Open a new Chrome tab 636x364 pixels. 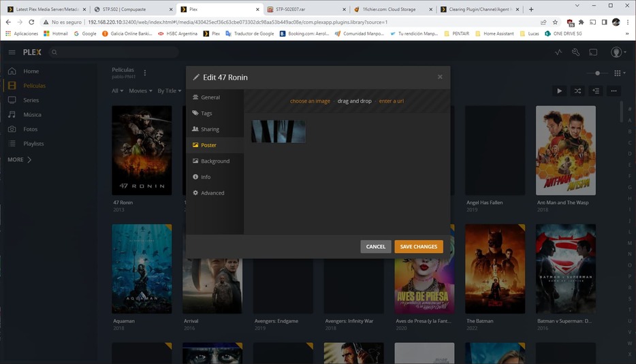(531, 9)
